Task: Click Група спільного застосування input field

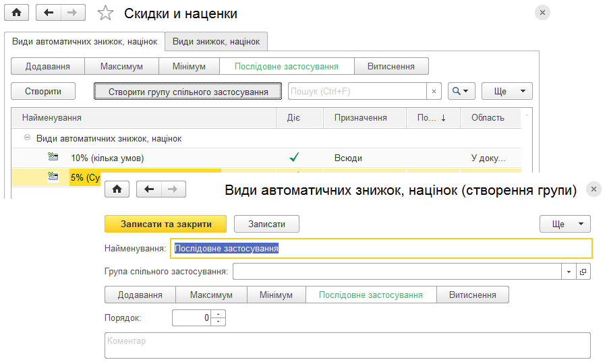Action: [397, 272]
